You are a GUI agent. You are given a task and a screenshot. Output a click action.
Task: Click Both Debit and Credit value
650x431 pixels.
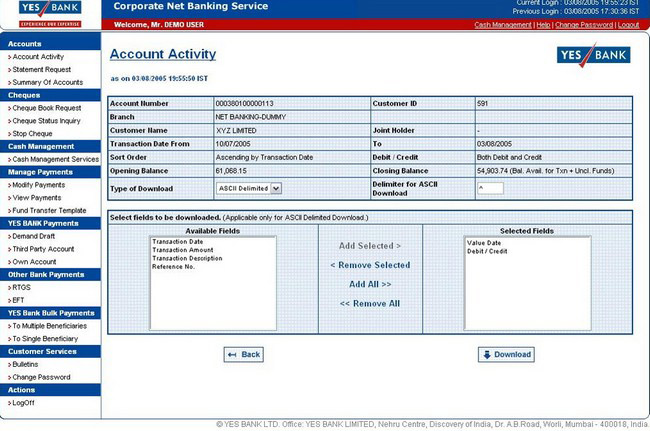(x=509, y=157)
